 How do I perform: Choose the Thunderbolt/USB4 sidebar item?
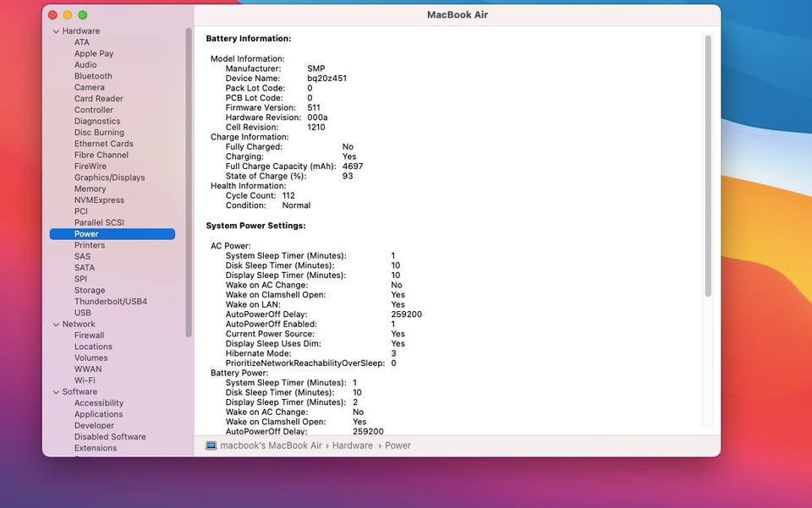(110, 302)
